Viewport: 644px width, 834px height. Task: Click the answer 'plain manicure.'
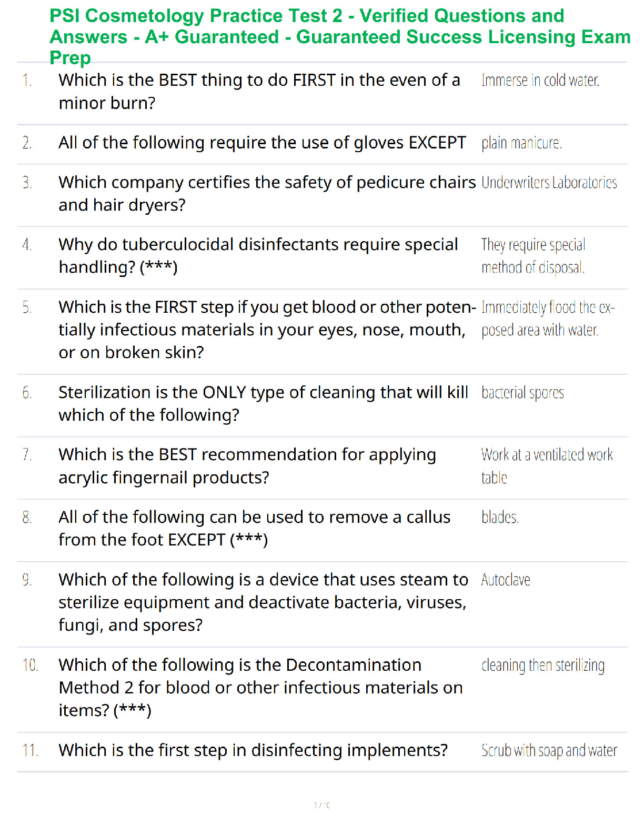pyautogui.click(x=521, y=143)
